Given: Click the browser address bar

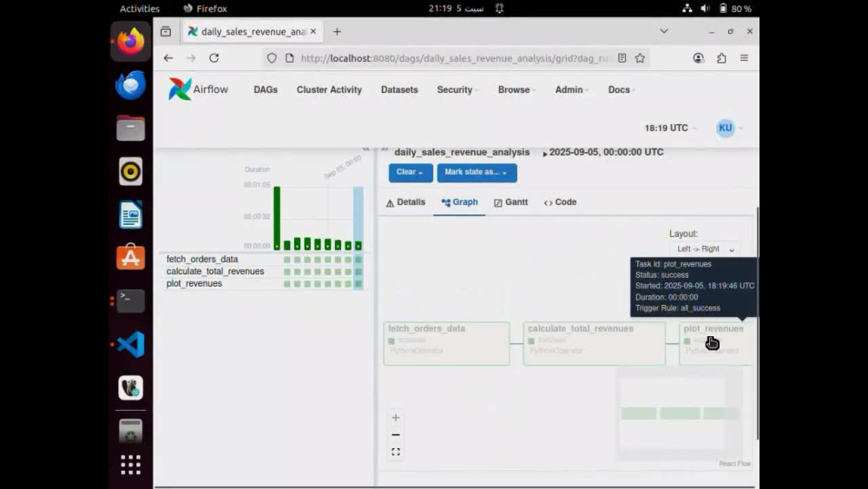Looking at the screenshot, I should (454, 58).
